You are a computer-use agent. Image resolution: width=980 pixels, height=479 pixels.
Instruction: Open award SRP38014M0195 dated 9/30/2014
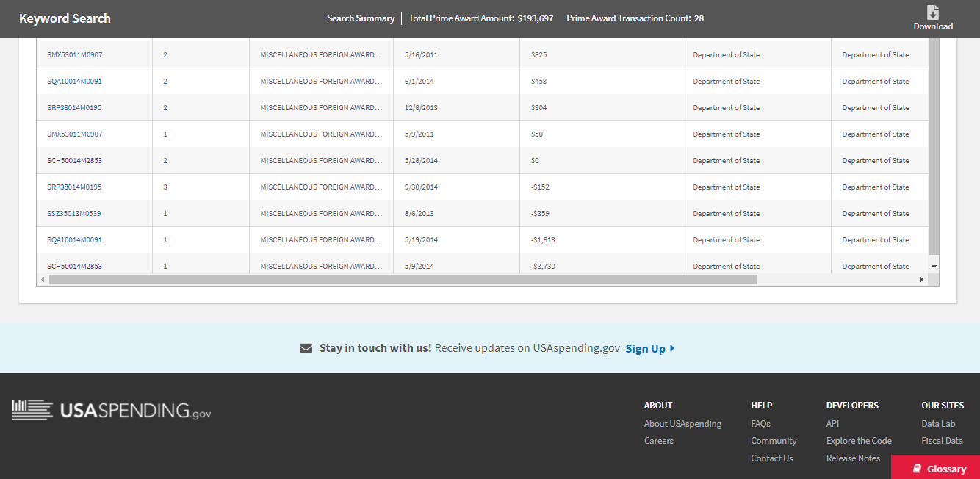[x=74, y=187]
